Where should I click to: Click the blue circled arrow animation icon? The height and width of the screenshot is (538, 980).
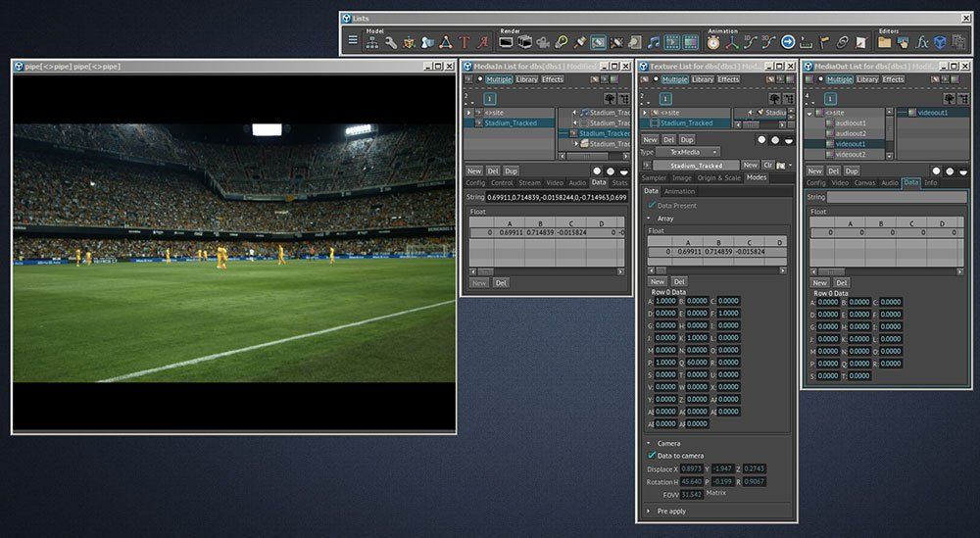click(787, 42)
